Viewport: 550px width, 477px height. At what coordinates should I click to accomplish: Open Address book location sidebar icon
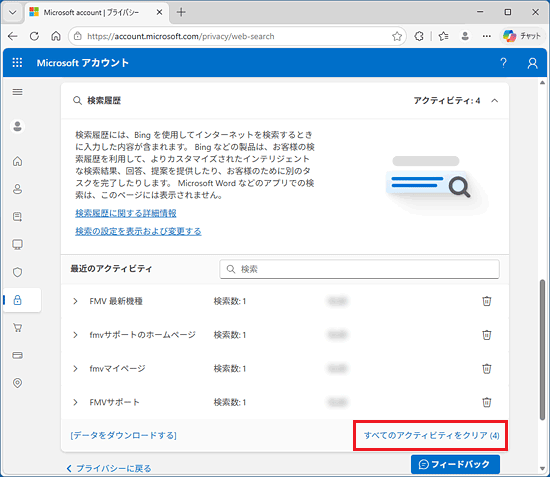click(x=17, y=383)
